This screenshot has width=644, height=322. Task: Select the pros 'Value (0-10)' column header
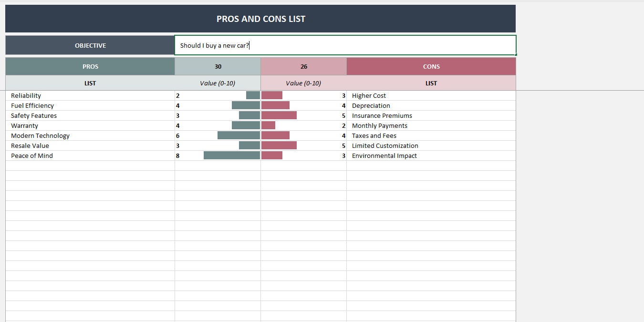tap(218, 83)
